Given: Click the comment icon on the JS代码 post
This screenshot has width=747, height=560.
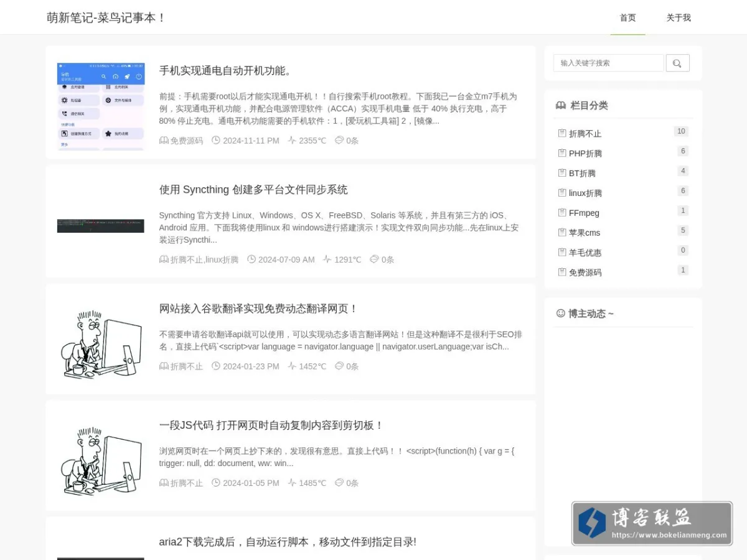Looking at the screenshot, I should (339, 483).
